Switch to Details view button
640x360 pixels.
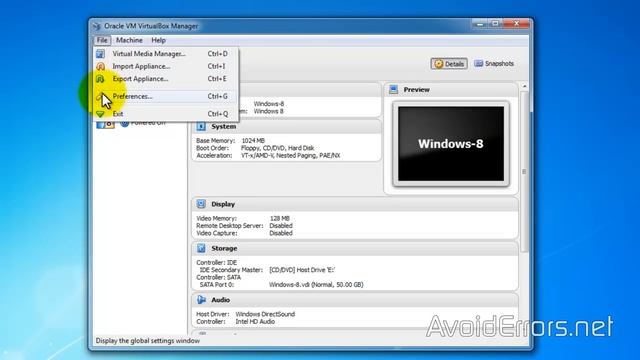coord(449,64)
